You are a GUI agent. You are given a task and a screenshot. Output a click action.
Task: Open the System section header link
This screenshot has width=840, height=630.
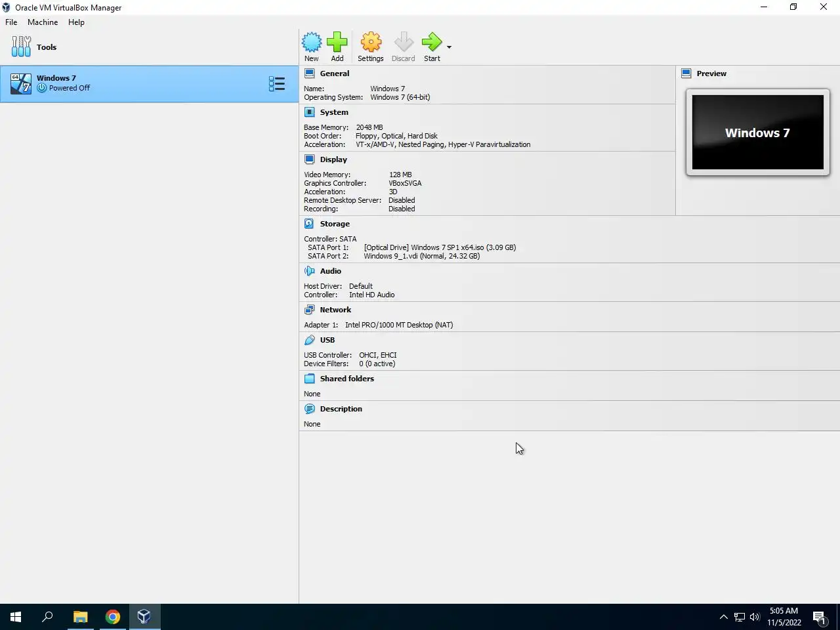pos(334,112)
